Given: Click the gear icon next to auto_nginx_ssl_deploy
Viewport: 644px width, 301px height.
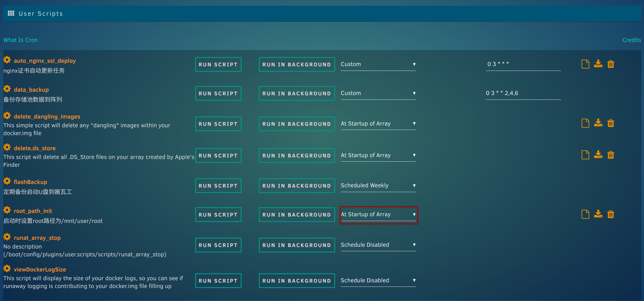Looking at the screenshot, I should pos(7,60).
